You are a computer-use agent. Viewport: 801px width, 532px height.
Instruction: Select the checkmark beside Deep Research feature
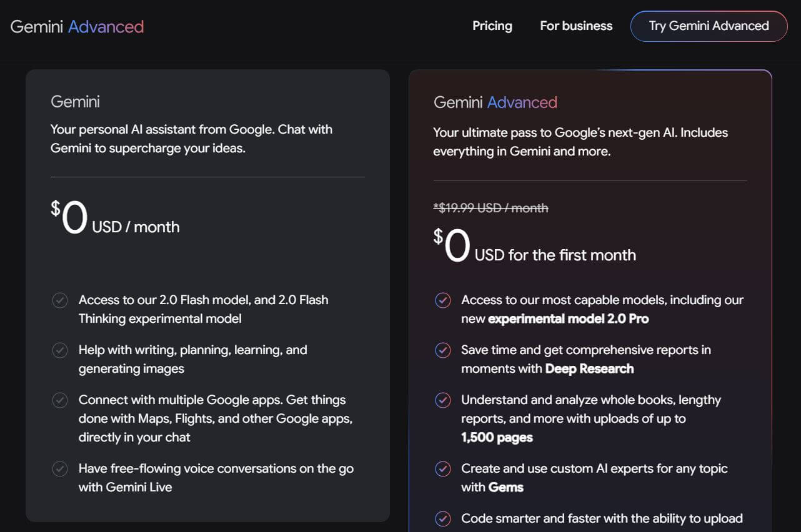443,350
